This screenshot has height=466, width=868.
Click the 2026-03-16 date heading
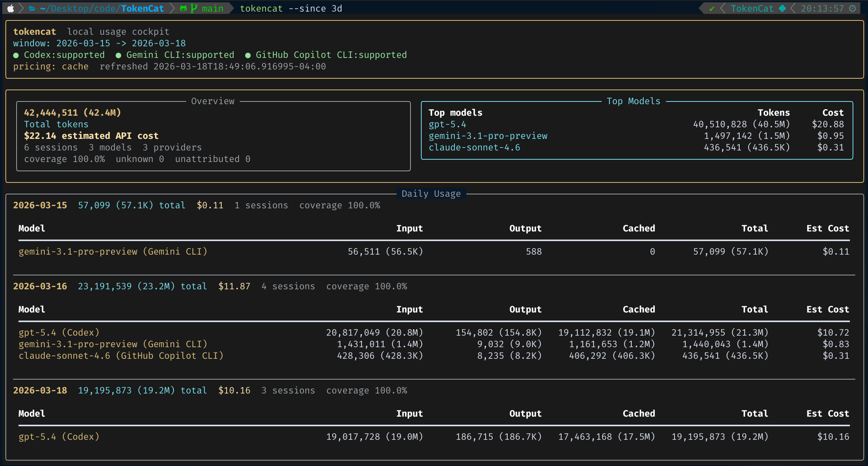click(x=40, y=286)
